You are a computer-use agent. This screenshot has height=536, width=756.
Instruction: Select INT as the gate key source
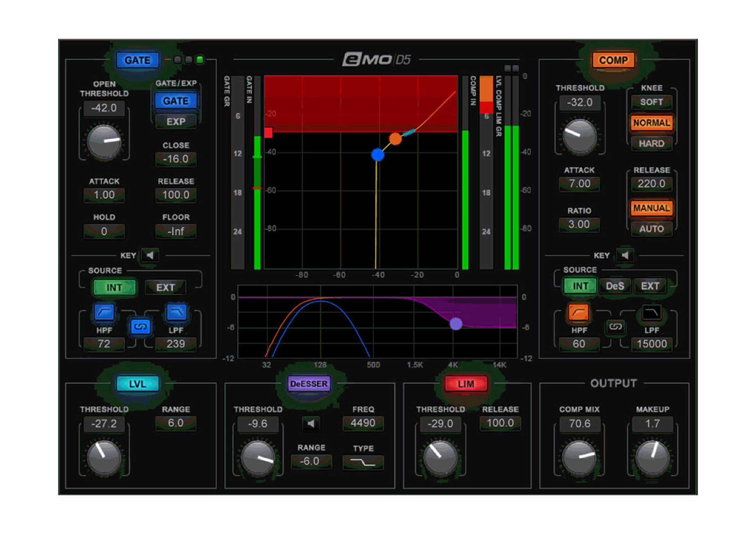tap(114, 287)
